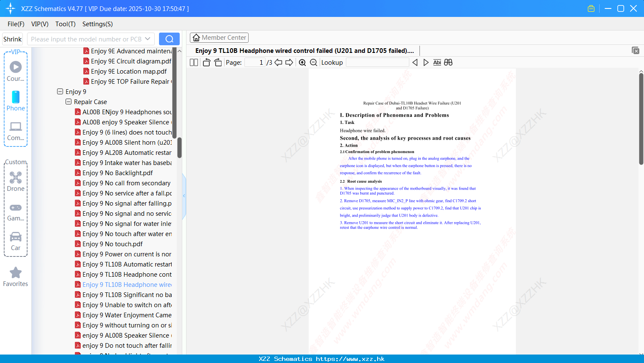The width and height of the screenshot is (644, 363).
Task: Open Enjoy 9 AL20B Automatic restart file
Action: tap(123, 152)
